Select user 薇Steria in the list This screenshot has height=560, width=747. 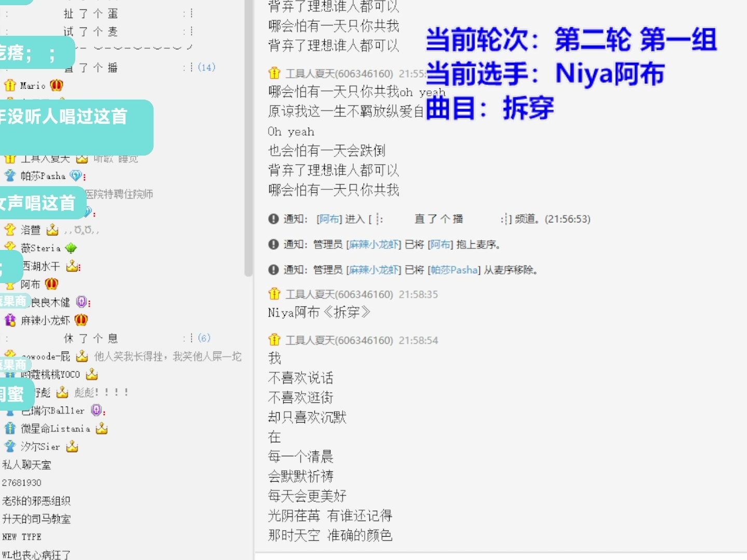point(40,248)
